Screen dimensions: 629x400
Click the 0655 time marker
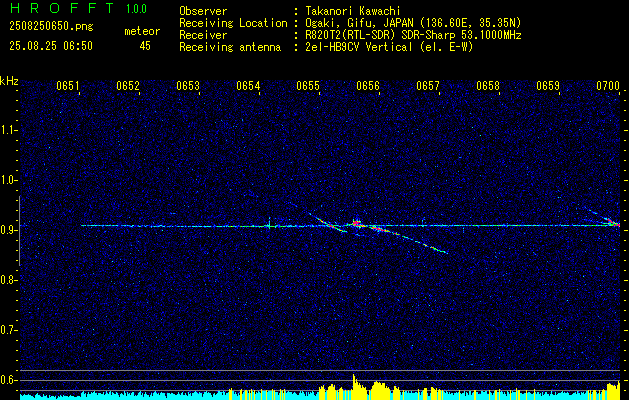[x=307, y=85]
